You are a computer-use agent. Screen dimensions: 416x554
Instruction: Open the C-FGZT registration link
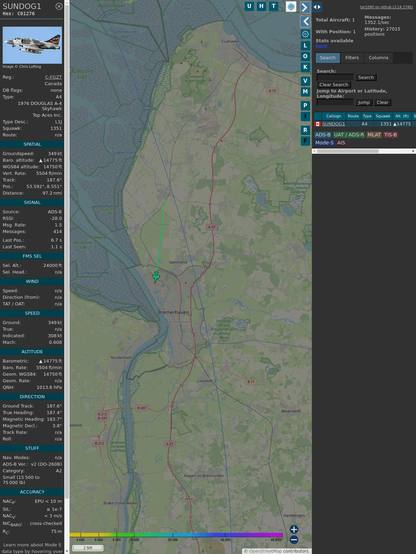(x=53, y=77)
